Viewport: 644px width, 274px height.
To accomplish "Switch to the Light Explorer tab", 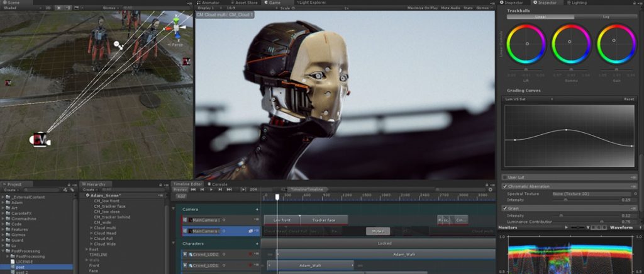I will (x=311, y=3).
